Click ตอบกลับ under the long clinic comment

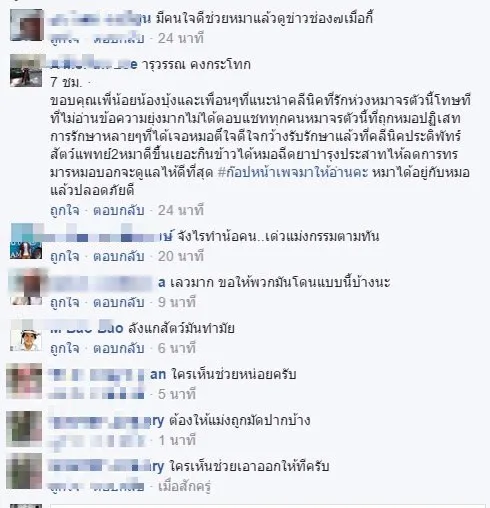[x=119, y=210]
